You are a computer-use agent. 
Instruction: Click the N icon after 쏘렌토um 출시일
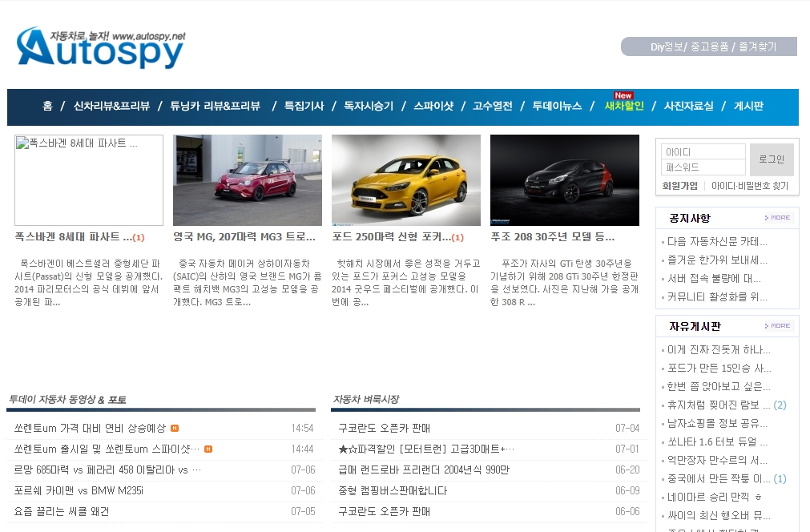click(208, 449)
